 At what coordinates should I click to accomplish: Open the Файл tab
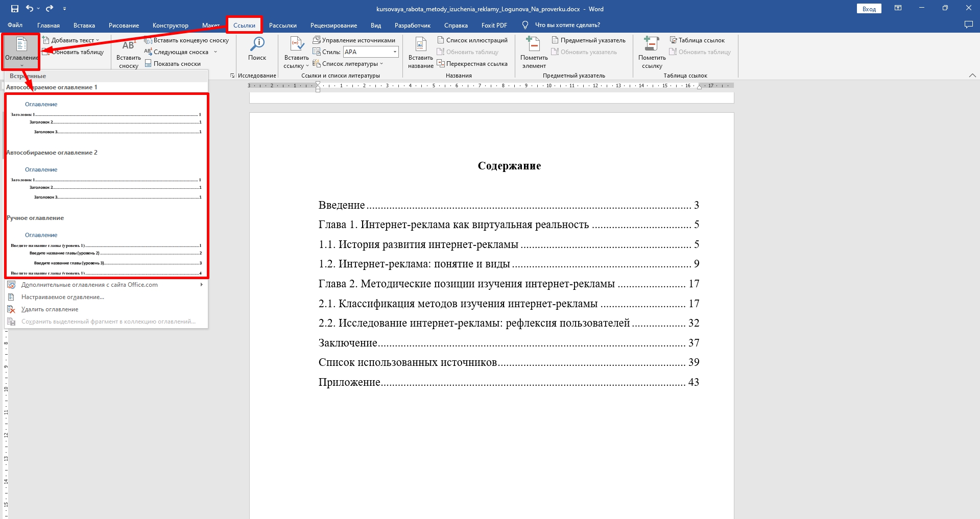point(15,25)
